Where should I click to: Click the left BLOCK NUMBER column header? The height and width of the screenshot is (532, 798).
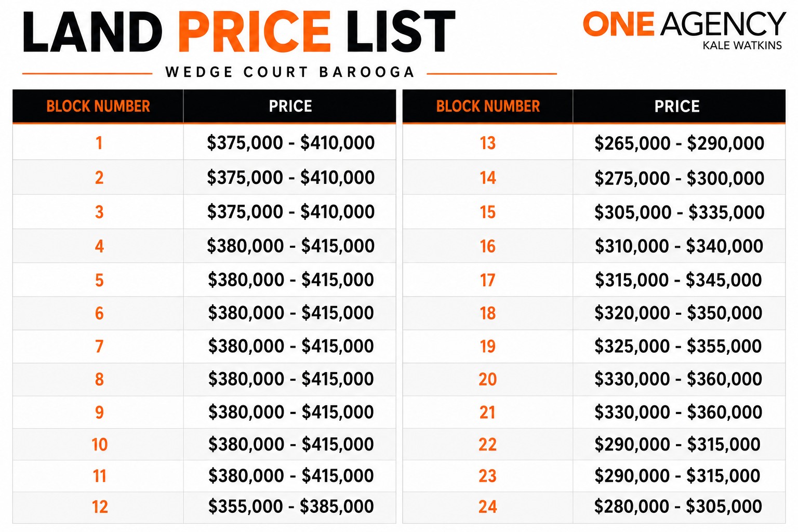[98, 107]
